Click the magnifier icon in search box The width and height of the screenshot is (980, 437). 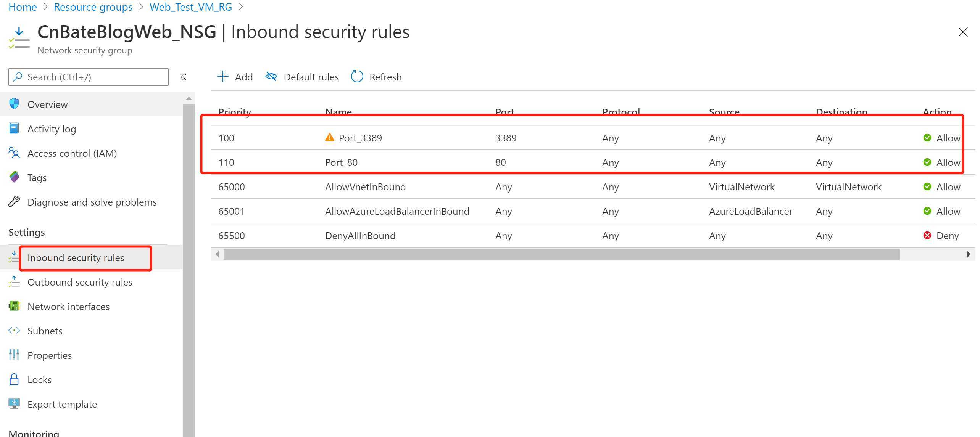(x=18, y=77)
